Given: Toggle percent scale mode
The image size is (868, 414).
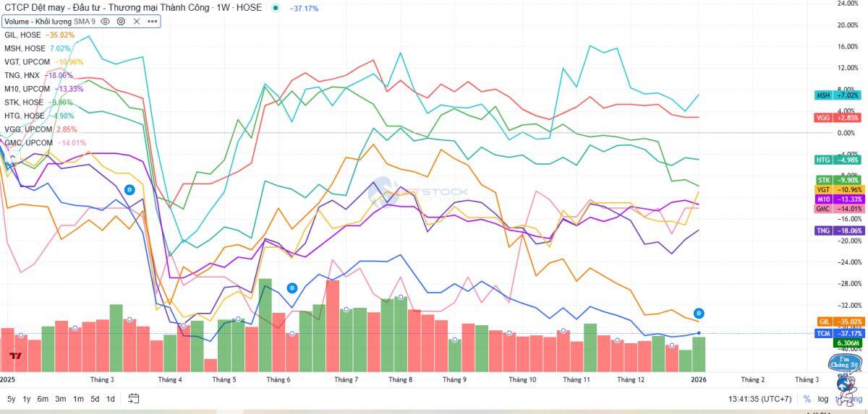Looking at the screenshot, I should (x=807, y=399).
